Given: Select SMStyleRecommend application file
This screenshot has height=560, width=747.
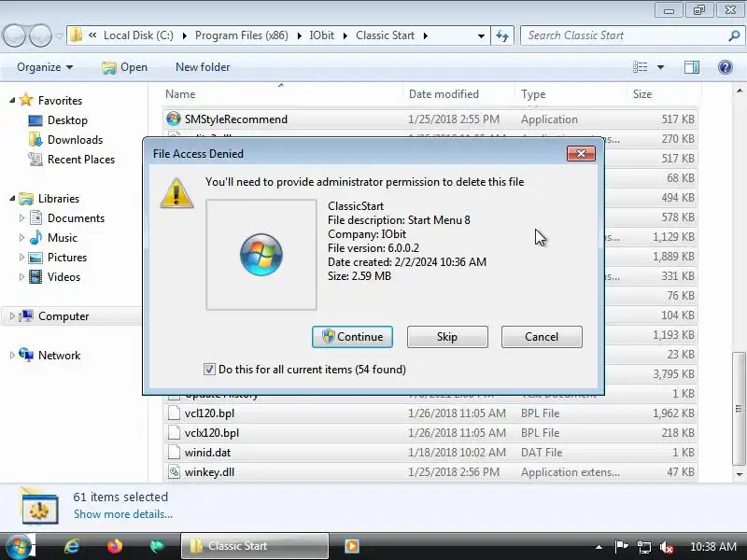Looking at the screenshot, I should [x=430, y=119].
